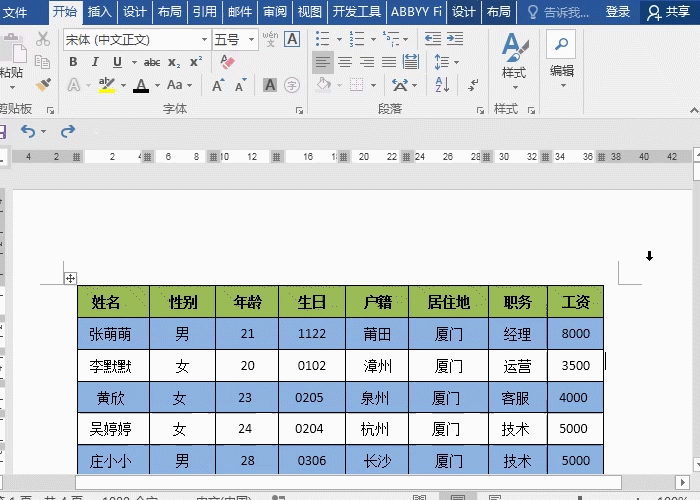Click the Format Painter brush icon

click(x=43, y=84)
